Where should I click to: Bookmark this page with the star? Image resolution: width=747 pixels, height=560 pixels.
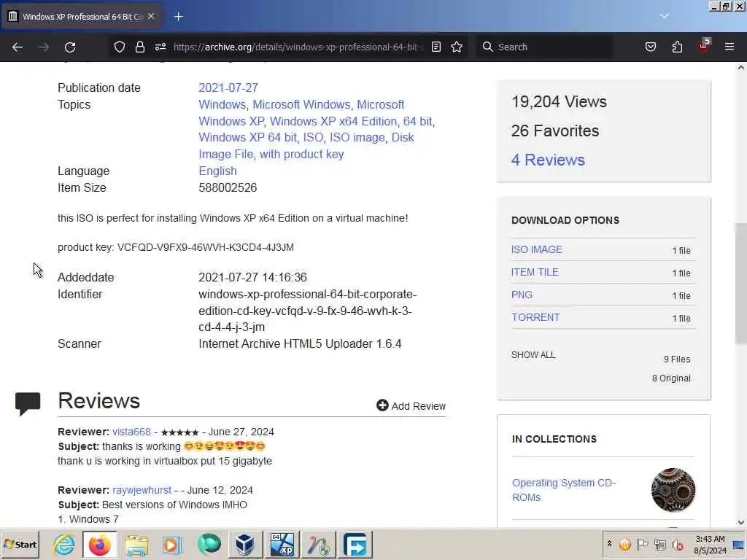point(457,47)
